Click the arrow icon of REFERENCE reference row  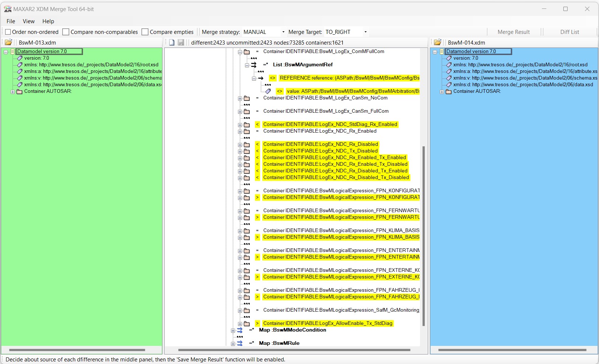261,78
